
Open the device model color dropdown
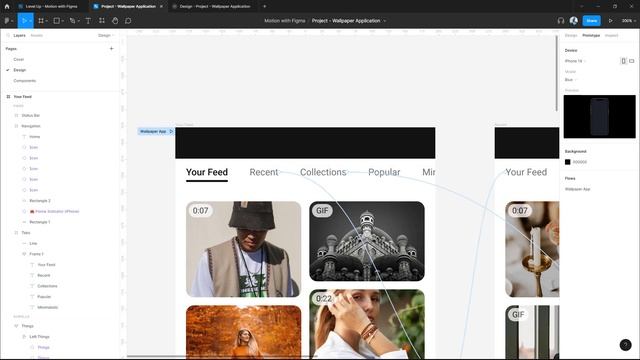click(571, 80)
